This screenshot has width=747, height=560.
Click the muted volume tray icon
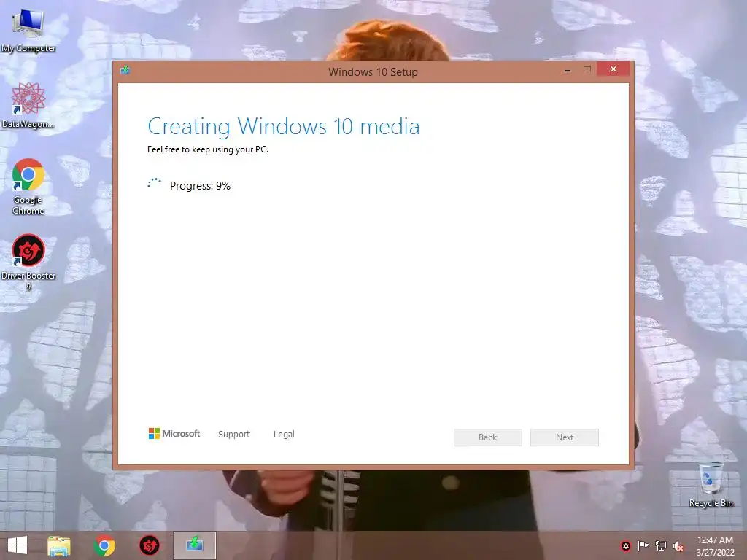click(x=678, y=546)
